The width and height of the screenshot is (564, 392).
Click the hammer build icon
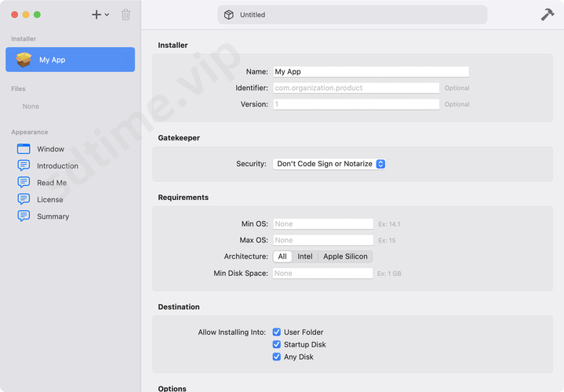click(548, 15)
